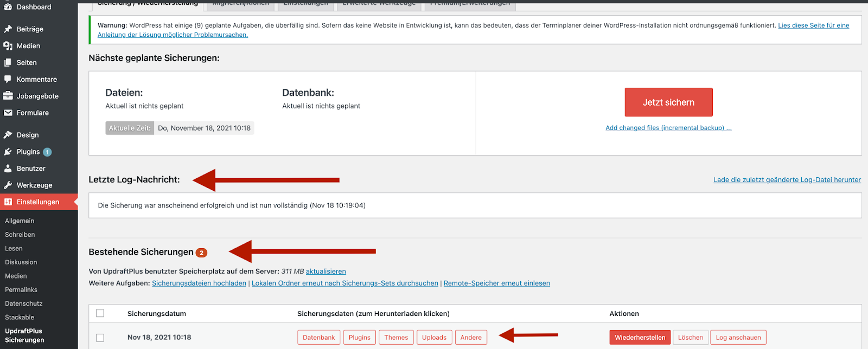Viewport: 868px width, 349px height.
Task: Open Permalinks settings submenu
Action: [21, 290]
